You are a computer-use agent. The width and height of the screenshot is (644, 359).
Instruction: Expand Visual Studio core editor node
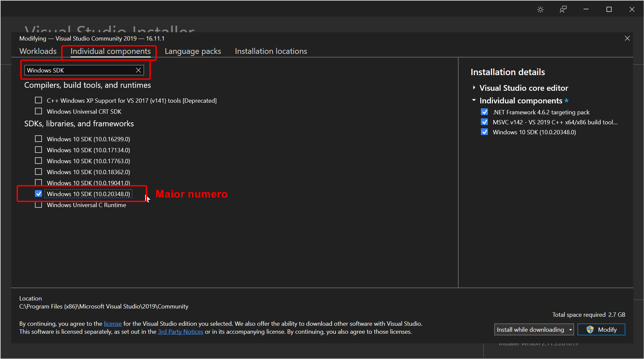(x=474, y=88)
